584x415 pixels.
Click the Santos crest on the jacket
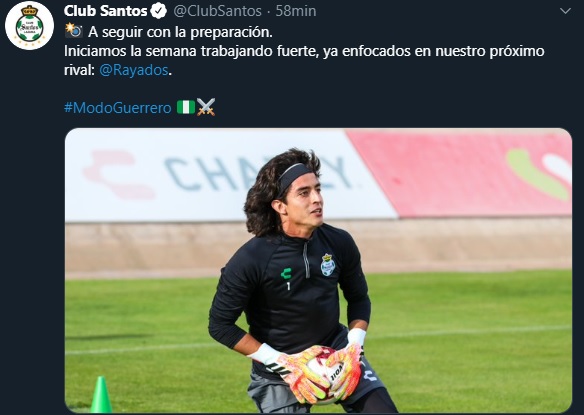(327, 265)
